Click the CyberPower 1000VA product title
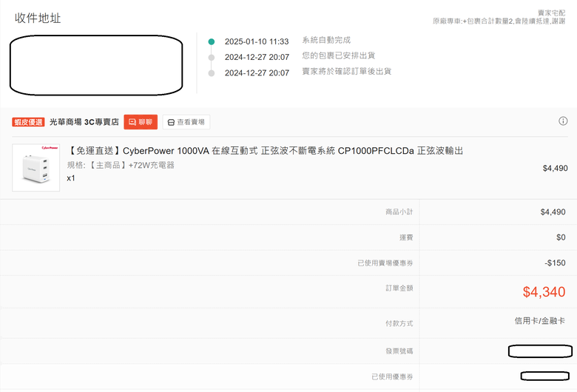Image resolution: width=577 pixels, height=392 pixels. pyautogui.click(x=266, y=151)
